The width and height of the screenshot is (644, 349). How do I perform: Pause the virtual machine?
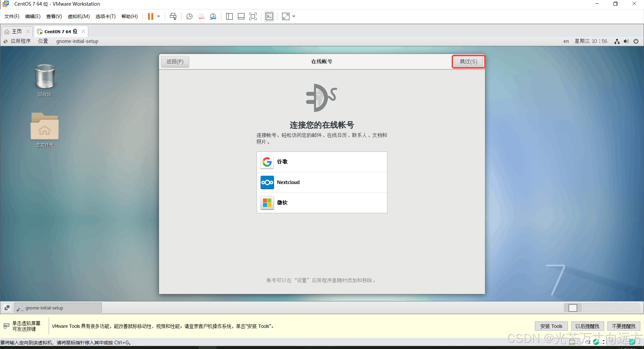151,16
